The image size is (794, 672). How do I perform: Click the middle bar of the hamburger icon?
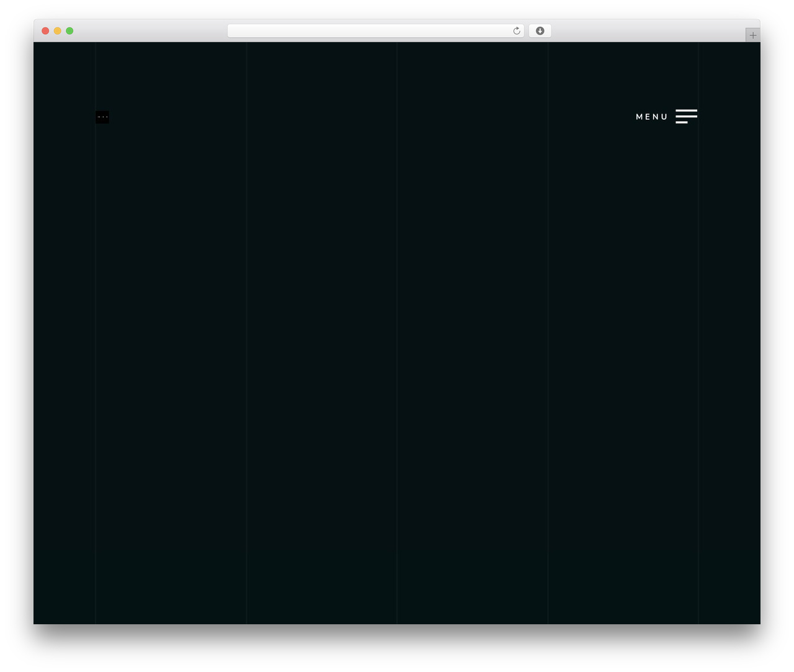(686, 117)
